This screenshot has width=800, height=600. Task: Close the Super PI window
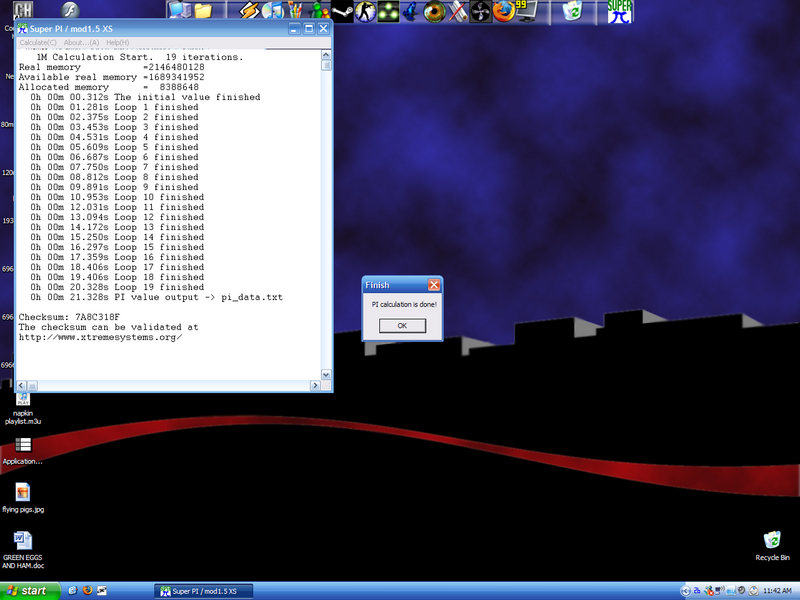click(x=323, y=29)
